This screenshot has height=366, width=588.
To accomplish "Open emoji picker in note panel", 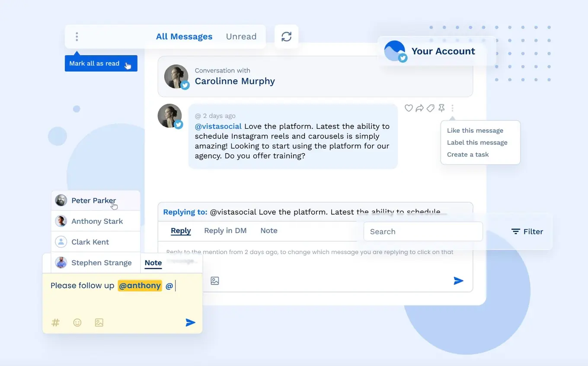I will pos(77,322).
